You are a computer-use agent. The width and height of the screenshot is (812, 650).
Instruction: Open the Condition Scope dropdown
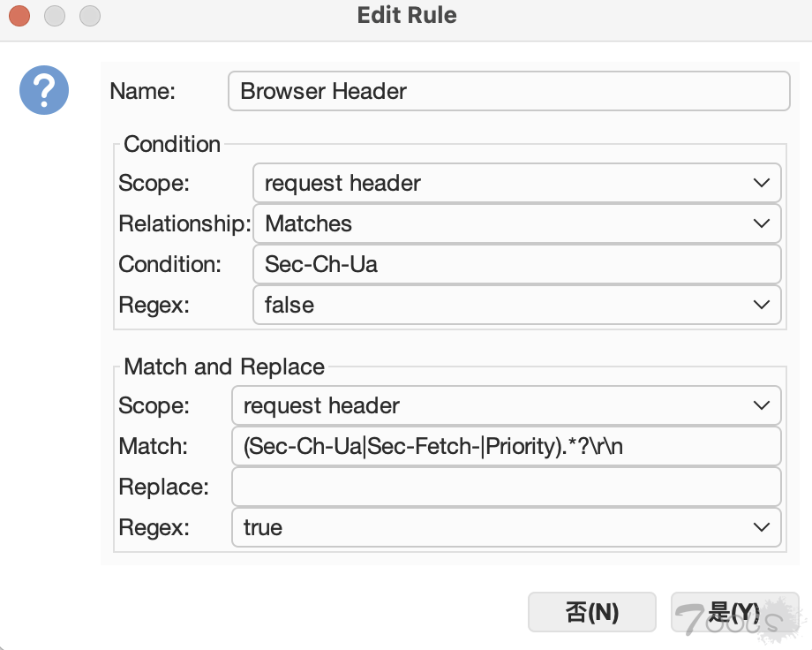click(x=516, y=183)
